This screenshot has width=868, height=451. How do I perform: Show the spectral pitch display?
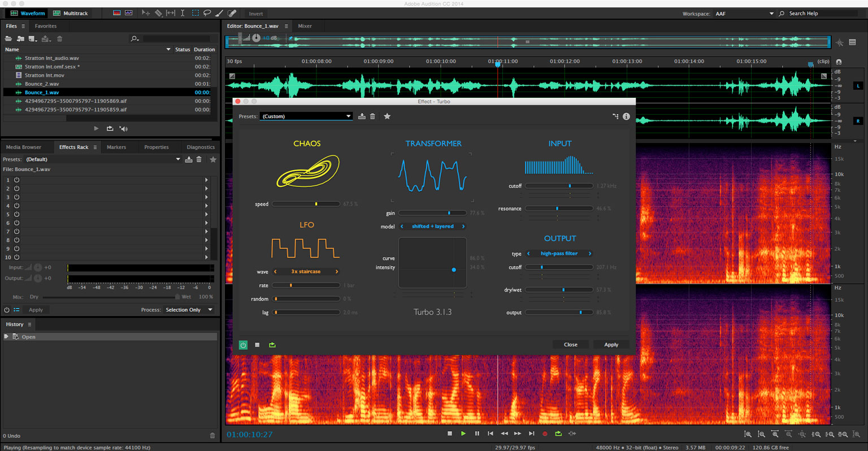(129, 13)
